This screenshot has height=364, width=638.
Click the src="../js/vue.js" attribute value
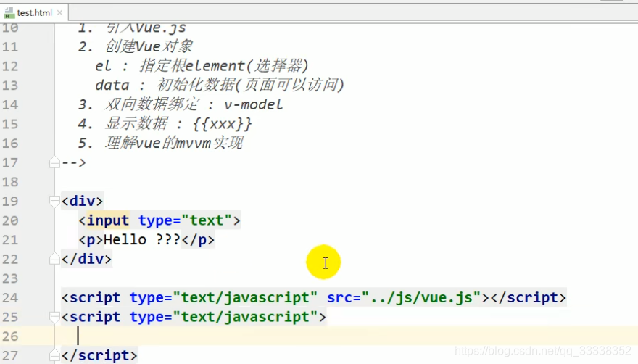[x=421, y=297]
